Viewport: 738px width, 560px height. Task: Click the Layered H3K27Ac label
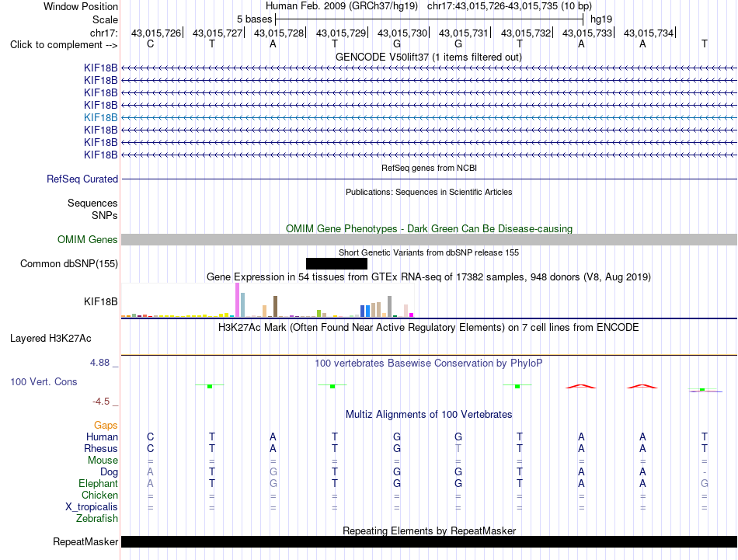coord(50,339)
